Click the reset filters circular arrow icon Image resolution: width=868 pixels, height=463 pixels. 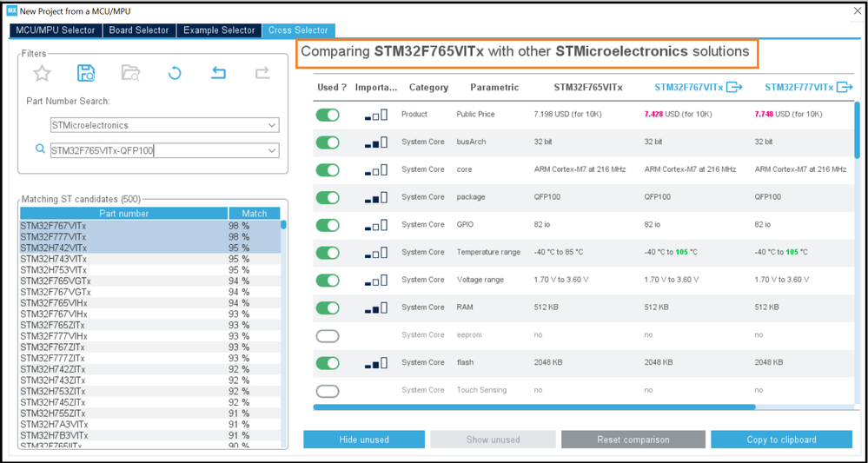175,73
